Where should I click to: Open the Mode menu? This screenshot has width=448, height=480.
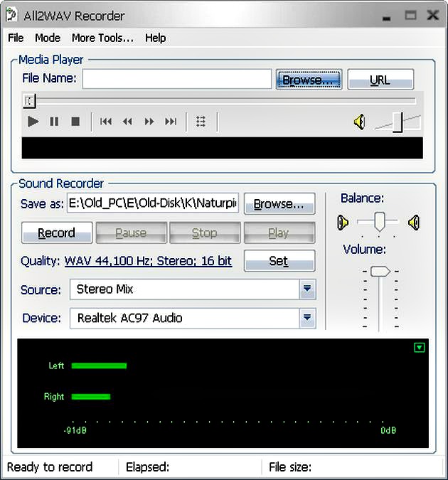(x=48, y=38)
